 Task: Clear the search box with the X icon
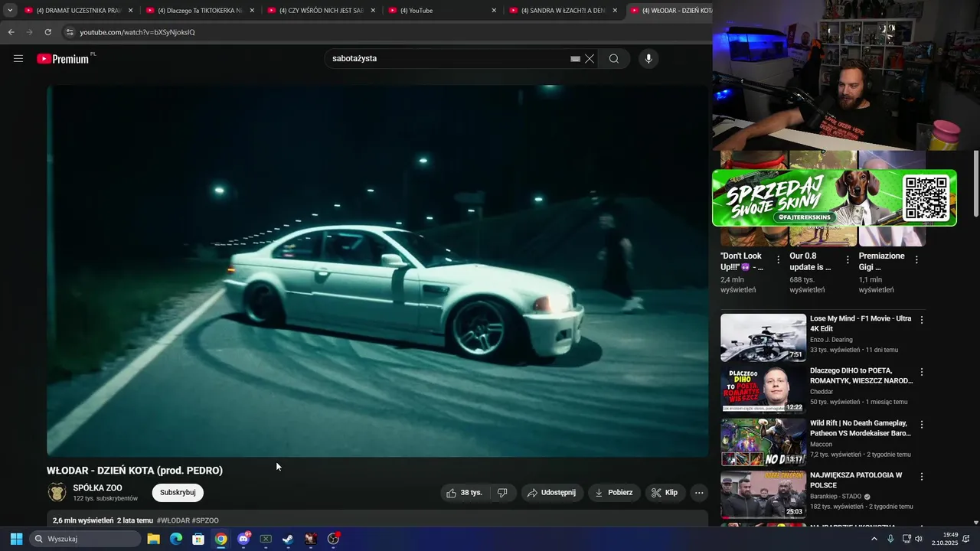tap(590, 59)
